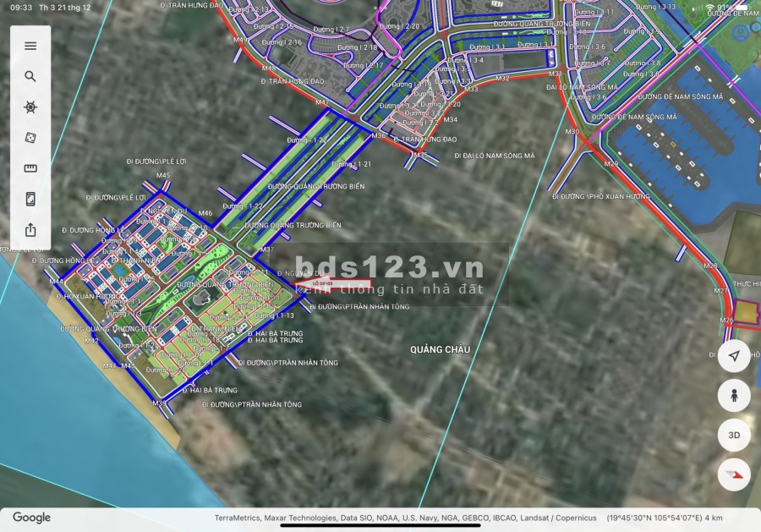Toggle the 3D view button
The height and width of the screenshot is (532, 761).
click(734, 435)
